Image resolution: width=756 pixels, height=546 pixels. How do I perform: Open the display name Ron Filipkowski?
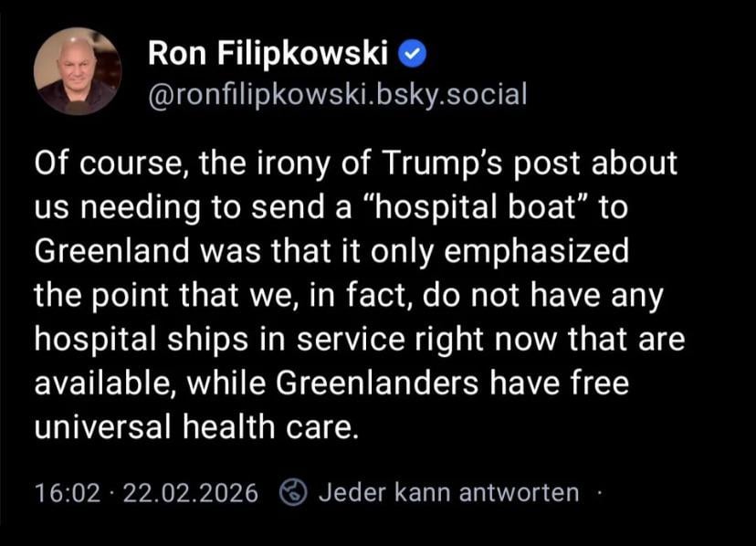pyautogui.click(x=268, y=57)
